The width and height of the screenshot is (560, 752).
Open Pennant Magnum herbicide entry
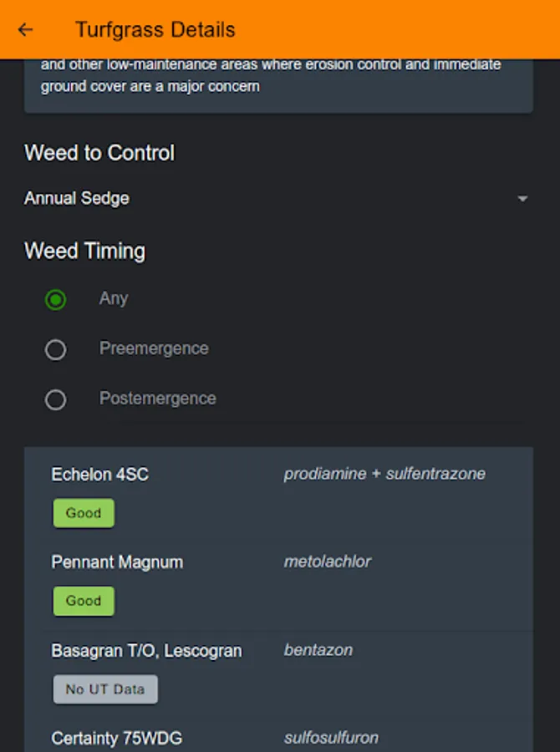[x=117, y=562]
